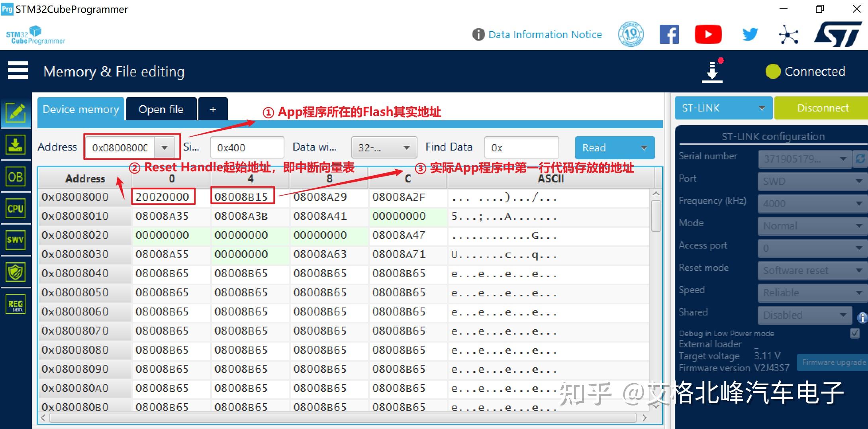The height and width of the screenshot is (429, 868).
Task: Click the Facebook icon in the header
Action: [x=669, y=34]
